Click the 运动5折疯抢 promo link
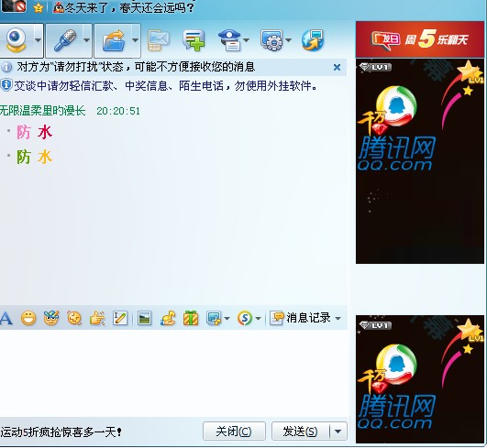 pos(61,432)
